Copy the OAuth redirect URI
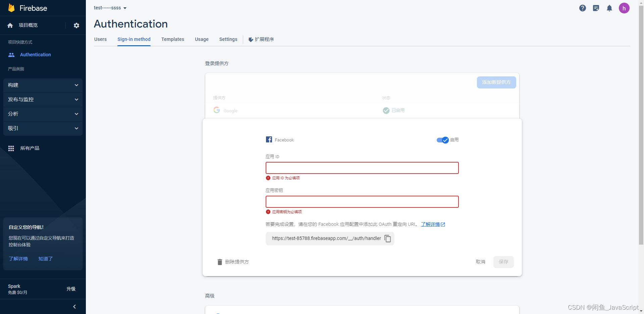This screenshot has height=314, width=644. pos(388,239)
